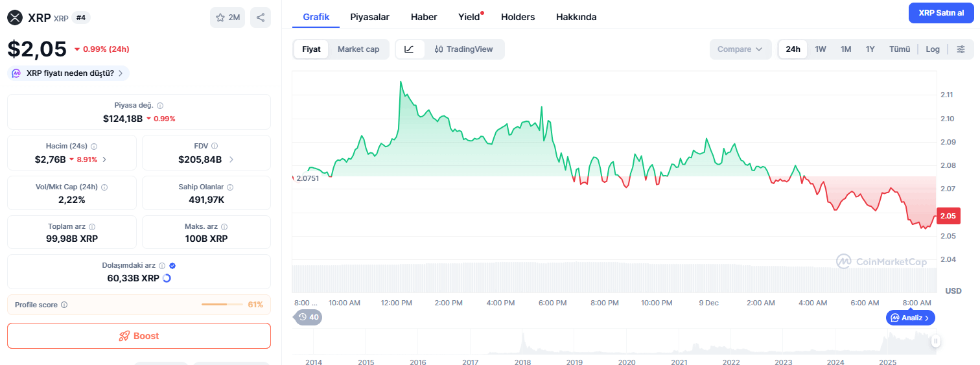Image resolution: width=980 pixels, height=365 pixels.
Task: Click info icon next to Hacim (24s)
Action: coord(94,147)
